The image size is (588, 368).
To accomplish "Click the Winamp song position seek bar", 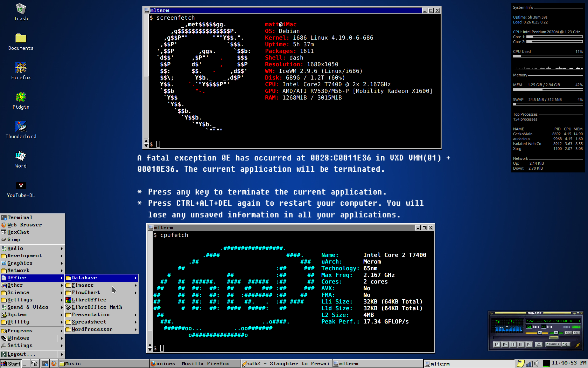I will [x=537, y=338].
